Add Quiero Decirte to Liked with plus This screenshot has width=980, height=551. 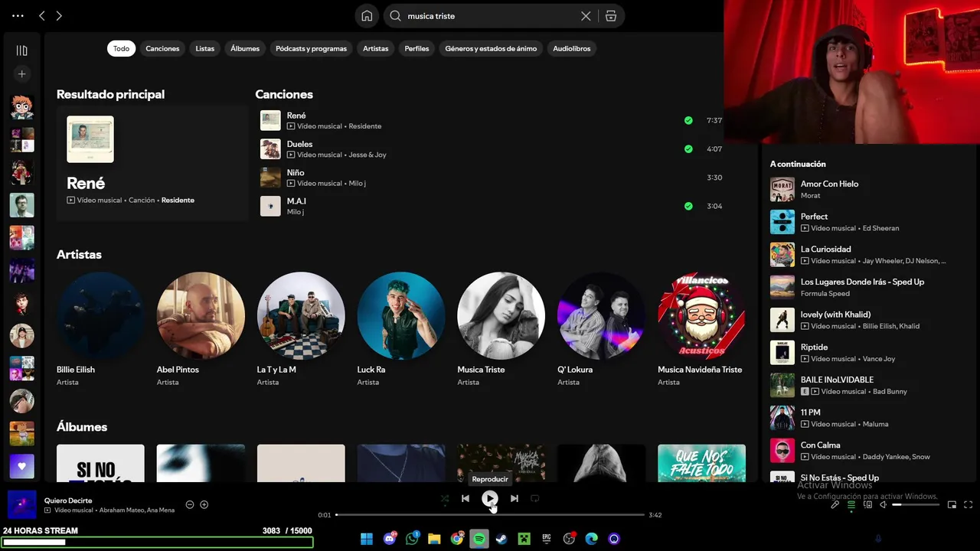point(204,504)
